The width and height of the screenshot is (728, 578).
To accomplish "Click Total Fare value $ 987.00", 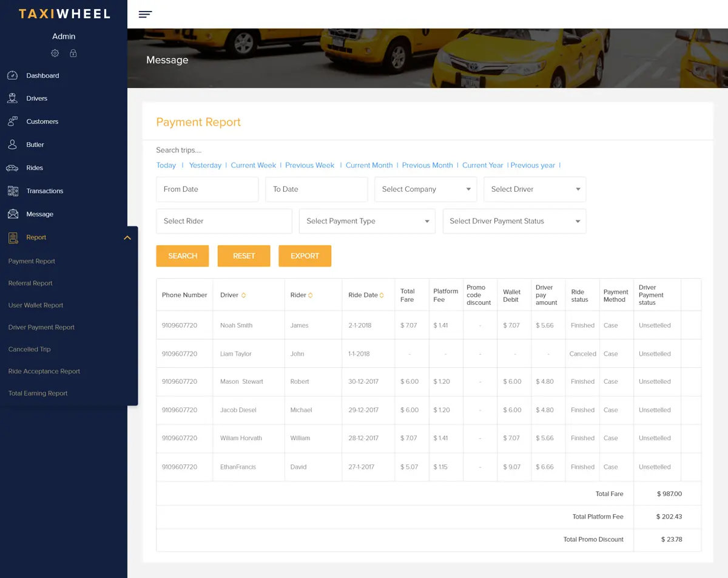I will tap(669, 494).
